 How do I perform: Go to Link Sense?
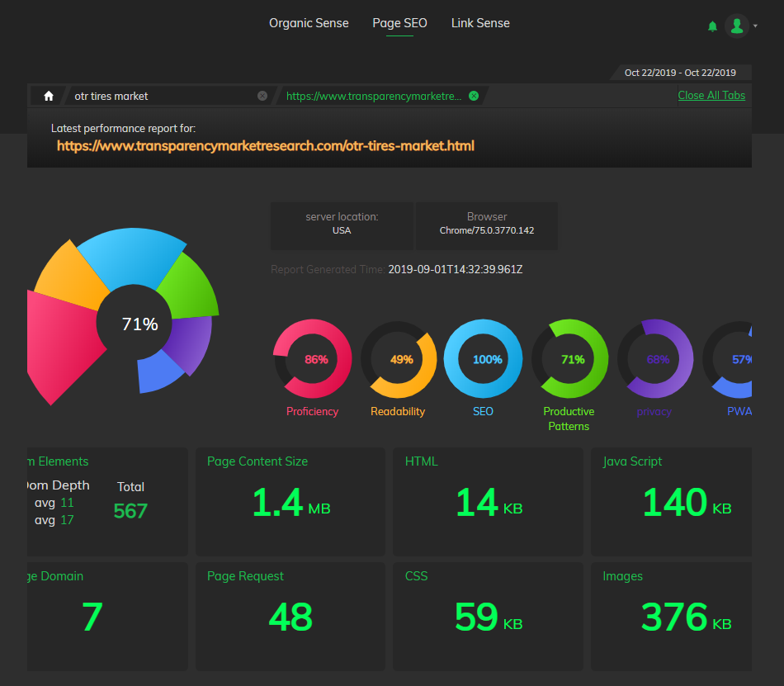(480, 23)
